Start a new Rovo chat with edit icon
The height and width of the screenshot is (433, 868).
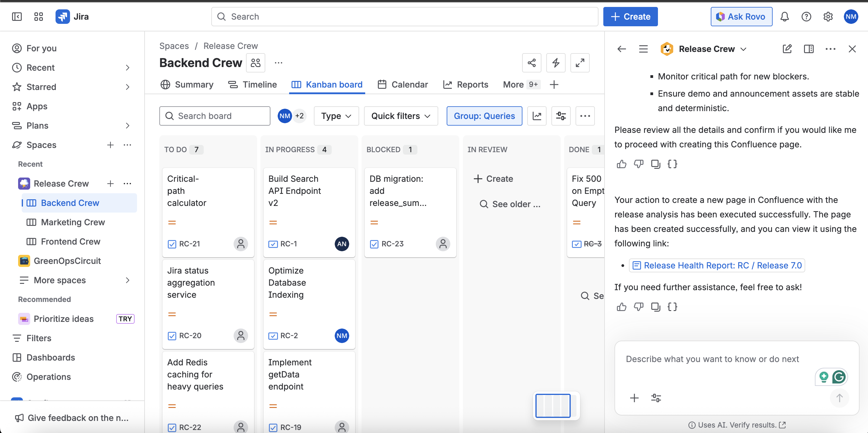point(787,49)
